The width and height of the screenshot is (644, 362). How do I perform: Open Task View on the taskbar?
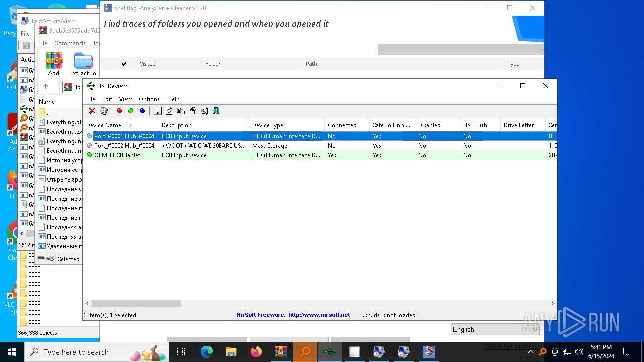click(x=181, y=352)
